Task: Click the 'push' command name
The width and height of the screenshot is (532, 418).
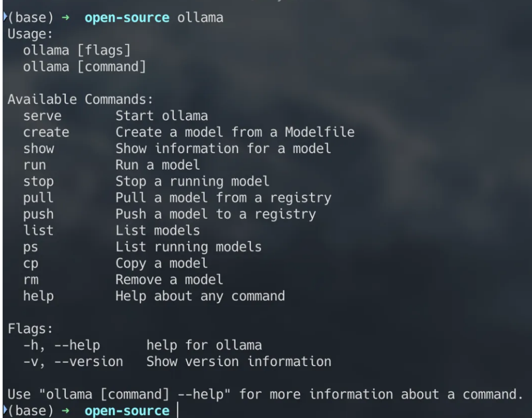Action: point(39,214)
